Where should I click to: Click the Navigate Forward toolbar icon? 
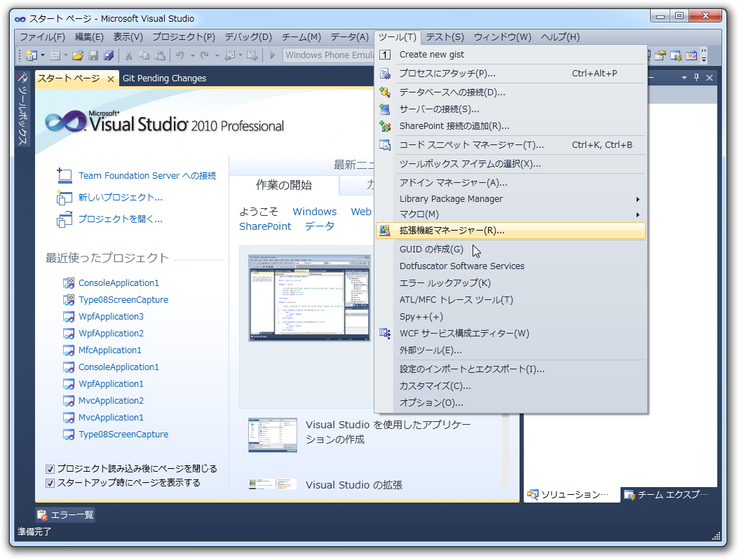(252, 55)
